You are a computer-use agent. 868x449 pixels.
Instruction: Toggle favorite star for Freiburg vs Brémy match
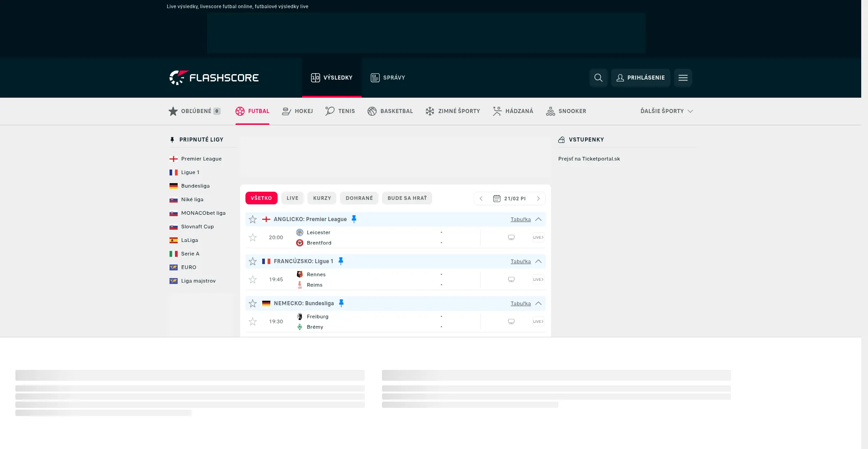coord(253,321)
